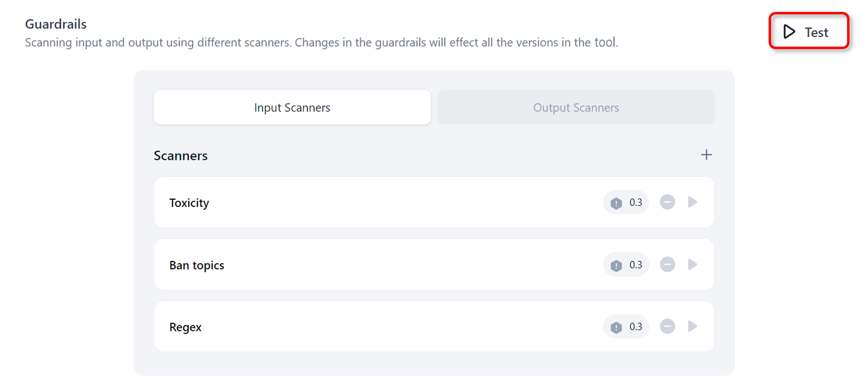This screenshot has height=390, width=868.
Task: Run the Regex scanner play icon
Action: tap(692, 326)
